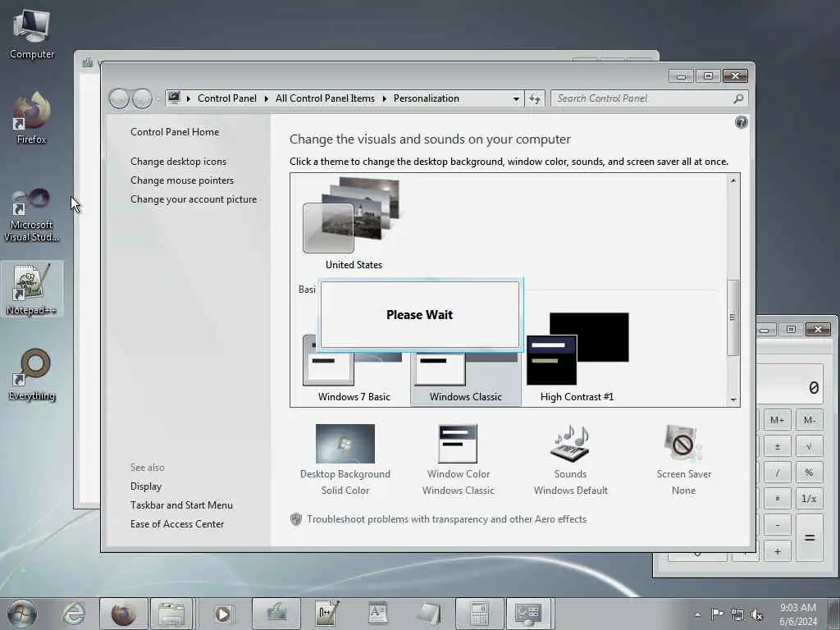Open Change desktop icons link
The height and width of the screenshot is (630, 840).
click(x=178, y=162)
